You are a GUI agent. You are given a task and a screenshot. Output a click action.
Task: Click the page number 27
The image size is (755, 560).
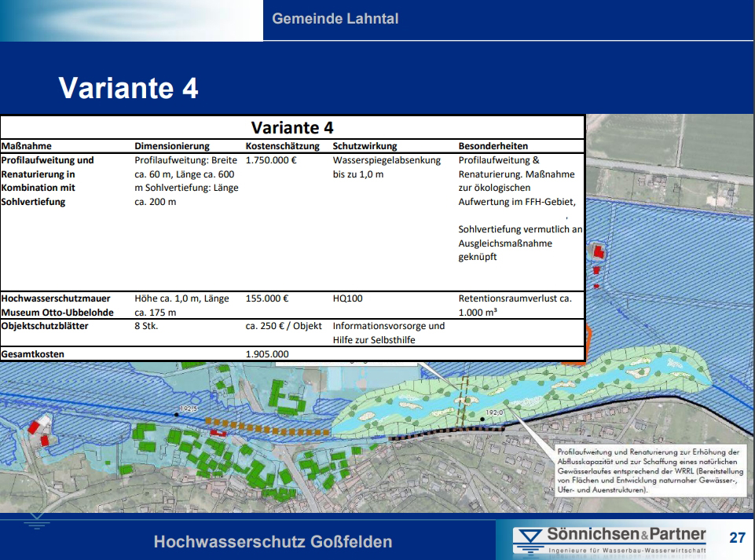point(736,538)
